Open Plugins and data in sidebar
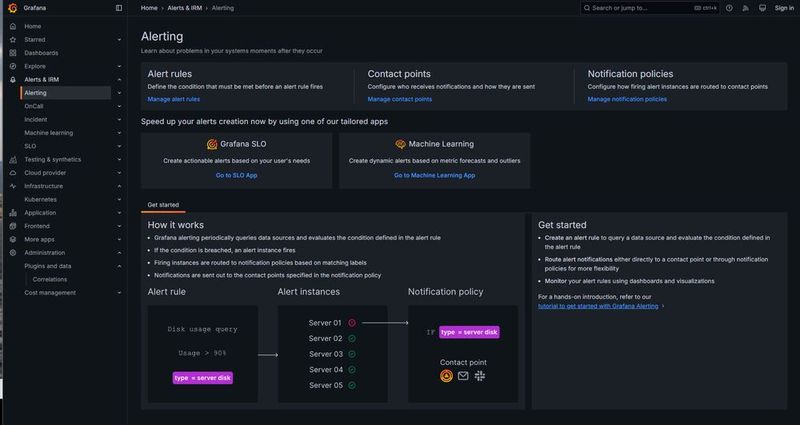The height and width of the screenshot is (425, 800). coord(47,266)
